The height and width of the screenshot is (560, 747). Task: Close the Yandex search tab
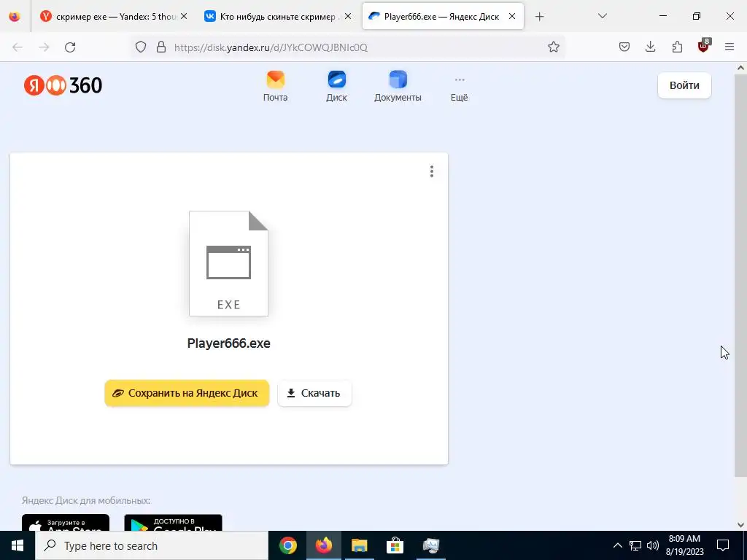[184, 17]
